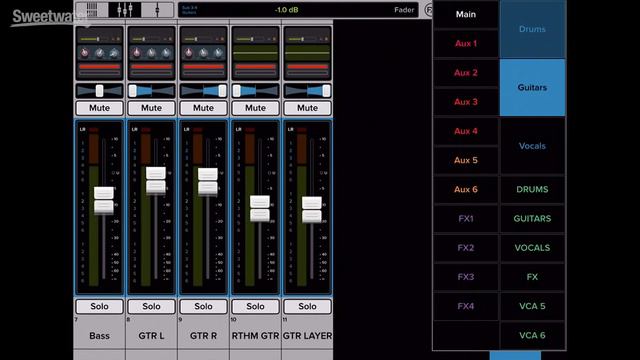Mute the GTR LAYER channel
The width and height of the screenshot is (640, 360).
(x=307, y=108)
